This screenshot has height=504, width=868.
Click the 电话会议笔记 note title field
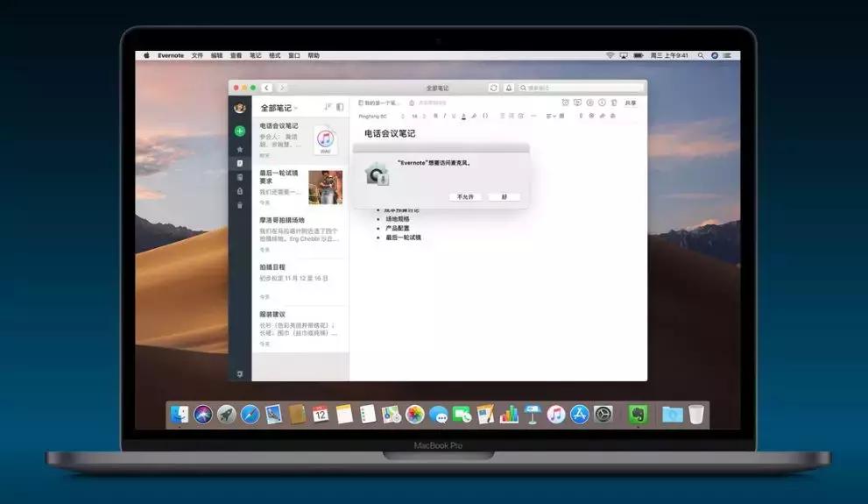click(390, 133)
